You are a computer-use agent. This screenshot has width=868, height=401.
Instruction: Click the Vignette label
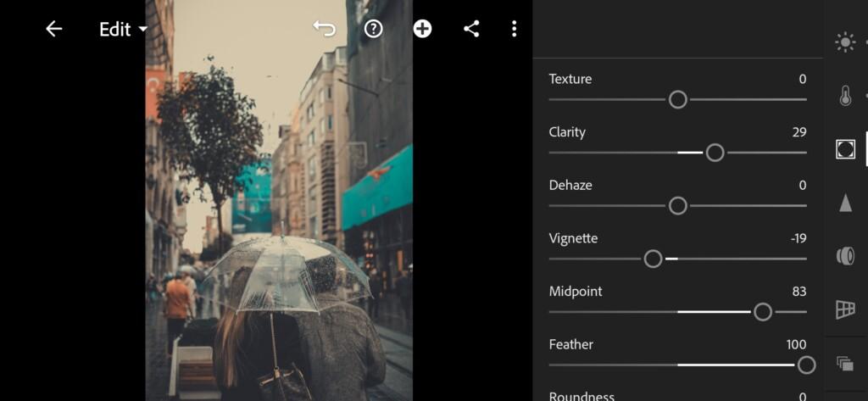coord(573,239)
